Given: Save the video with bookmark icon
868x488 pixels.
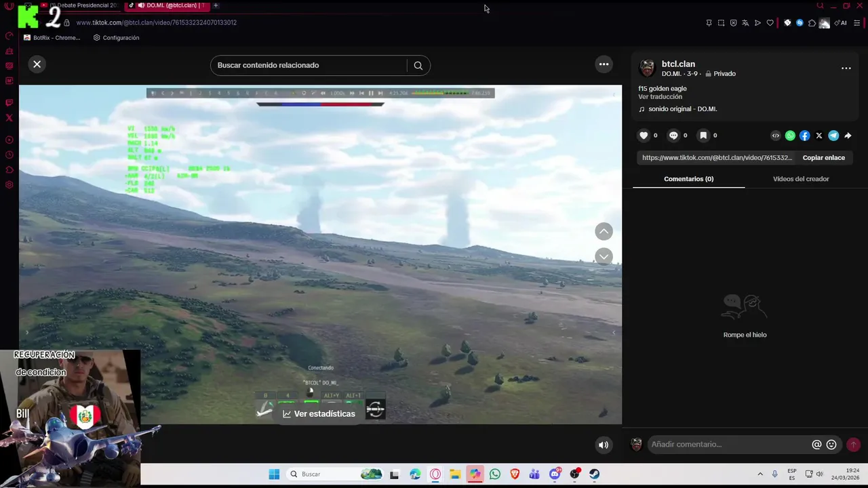Looking at the screenshot, I should [703, 136].
